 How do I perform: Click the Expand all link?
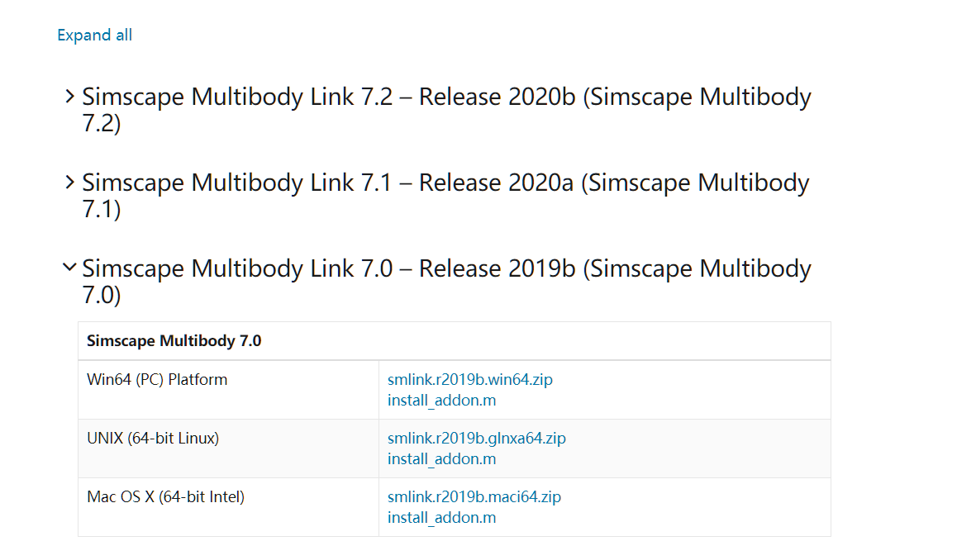pos(94,35)
